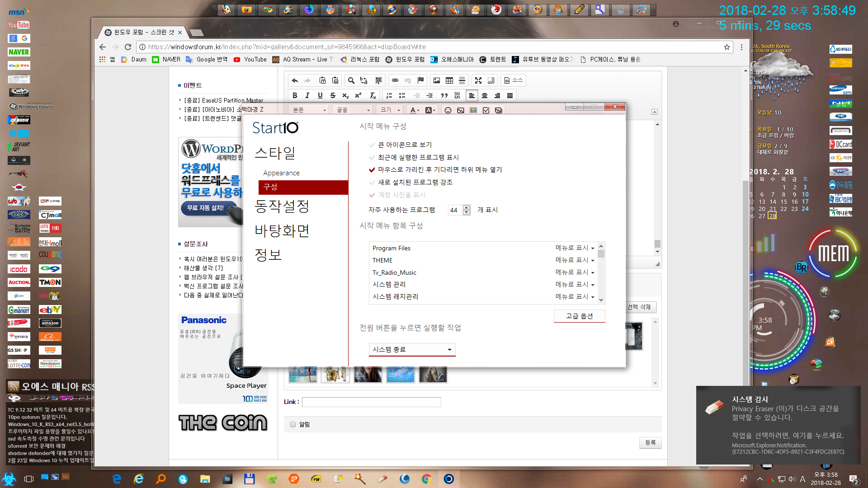The height and width of the screenshot is (488, 868).
Task: Open 정보 section in Start10
Action: pyautogui.click(x=268, y=255)
